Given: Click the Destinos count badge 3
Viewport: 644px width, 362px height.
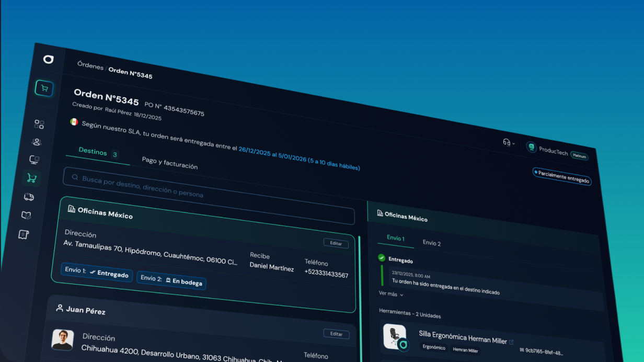Looking at the screenshot, I should click(x=115, y=154).
